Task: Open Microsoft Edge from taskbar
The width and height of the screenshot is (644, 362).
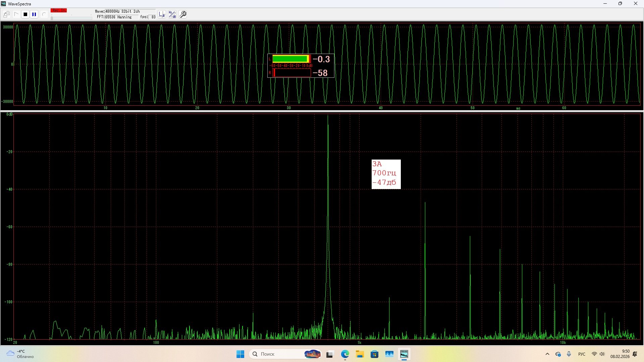Action: [x=345, y=354]
